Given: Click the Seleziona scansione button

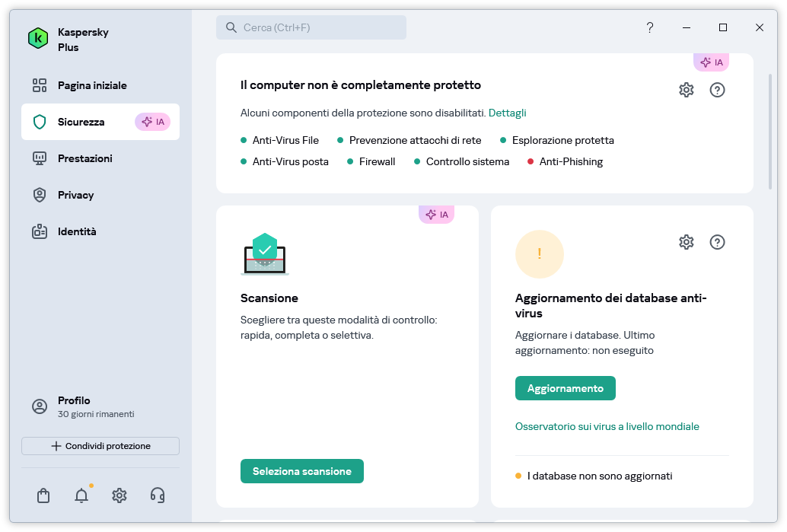Looking at the screenshot, I should [x=301, y=471].
